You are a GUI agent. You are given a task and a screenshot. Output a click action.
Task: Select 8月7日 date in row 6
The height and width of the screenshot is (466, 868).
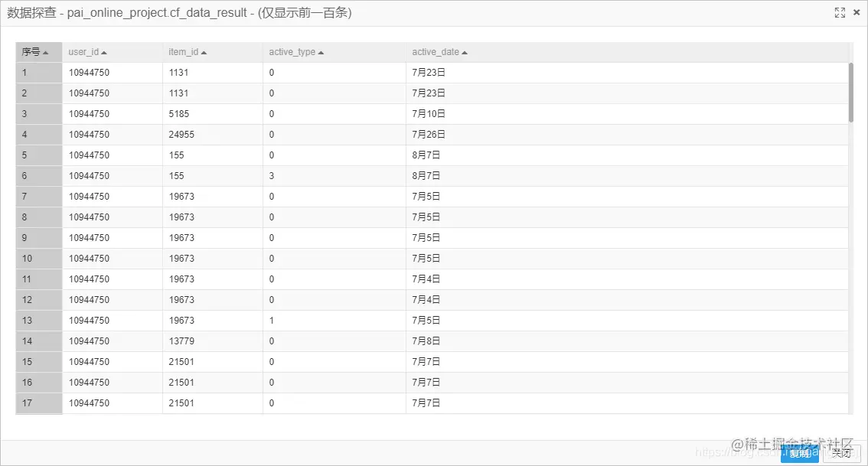point(627,176)
